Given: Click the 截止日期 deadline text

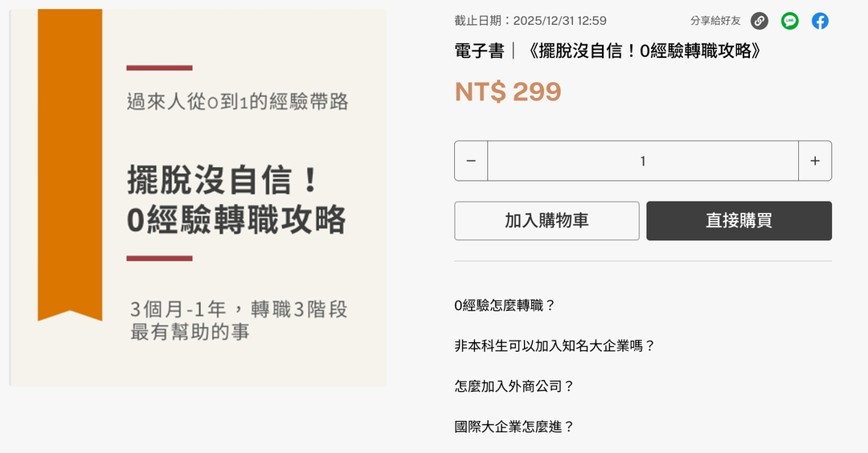Looking at the screenshot, I should click(530, 21).
